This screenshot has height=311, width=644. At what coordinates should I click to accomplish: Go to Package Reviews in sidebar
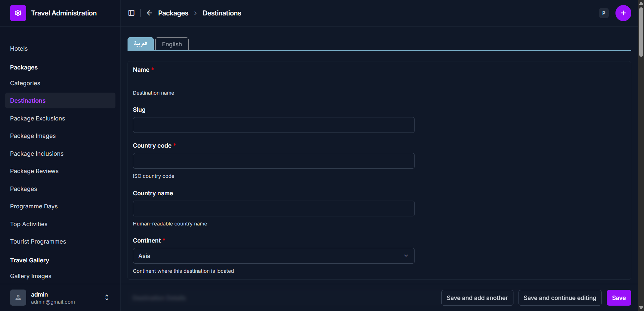click(x=34, y=171)
